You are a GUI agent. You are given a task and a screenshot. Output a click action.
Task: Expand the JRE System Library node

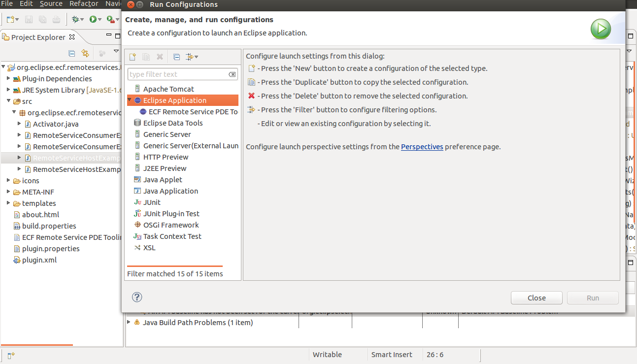coord(8,90)
